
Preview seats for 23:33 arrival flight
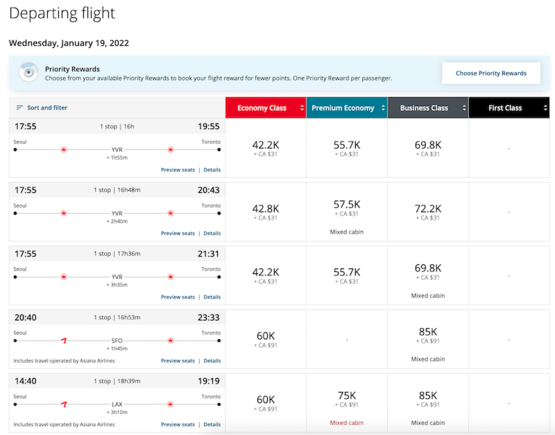coord(178,361)
